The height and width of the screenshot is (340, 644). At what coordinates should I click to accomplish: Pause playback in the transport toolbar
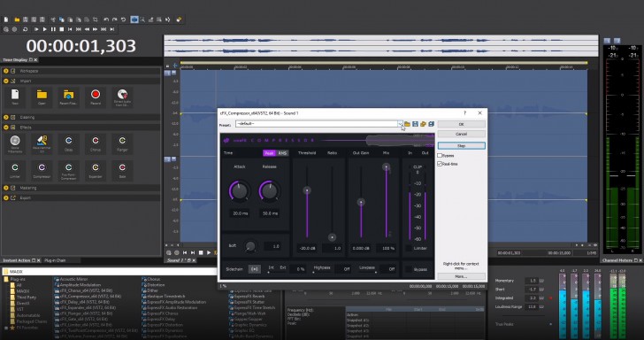[53, 29]
